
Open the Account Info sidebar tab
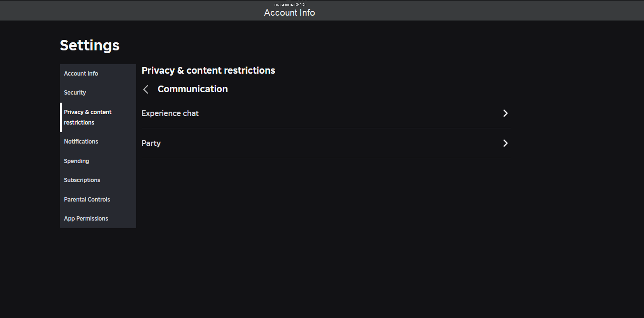[81, 74]
